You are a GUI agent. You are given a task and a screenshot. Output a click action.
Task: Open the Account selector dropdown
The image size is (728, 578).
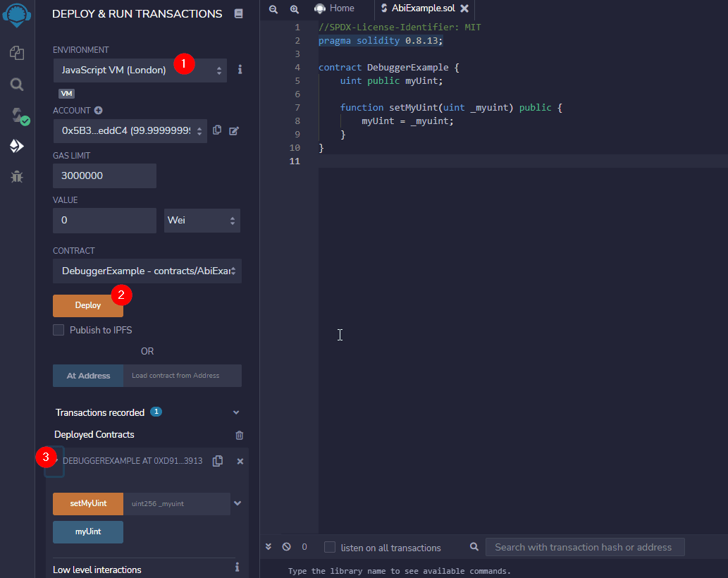(130, 131)
